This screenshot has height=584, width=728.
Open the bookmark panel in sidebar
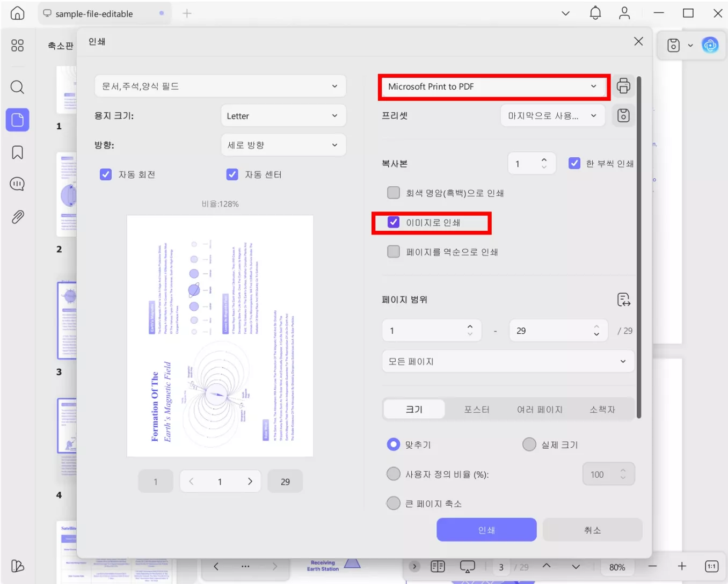(x=17, y=152)
